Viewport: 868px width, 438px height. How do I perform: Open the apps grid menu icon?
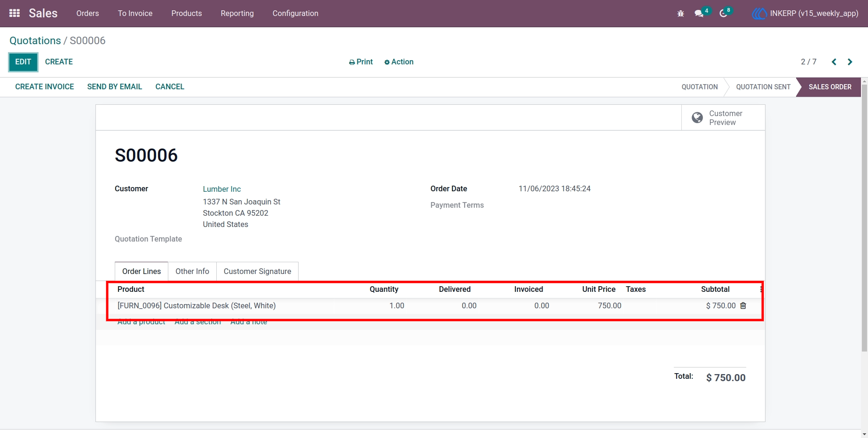(15, 13)
